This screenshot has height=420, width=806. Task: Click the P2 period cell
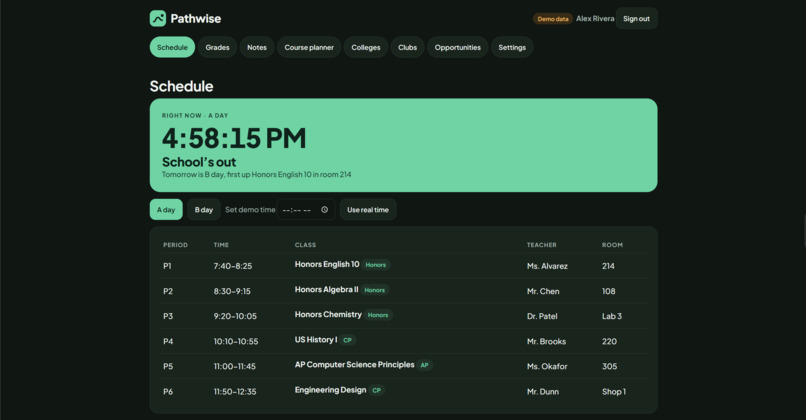pos(168,291)
